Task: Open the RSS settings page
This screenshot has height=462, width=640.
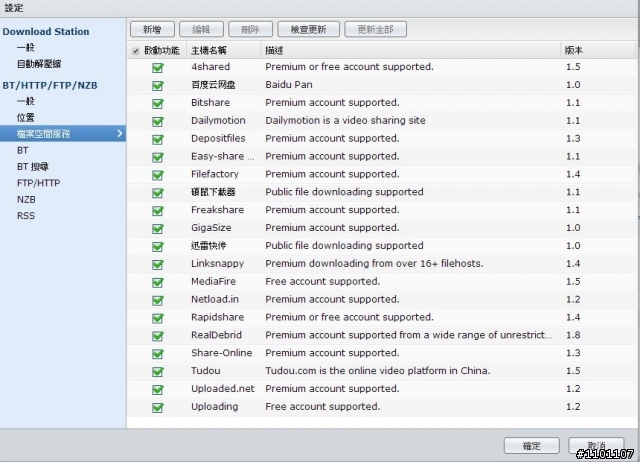Action: pyautogui.click(x=26, y=215)
